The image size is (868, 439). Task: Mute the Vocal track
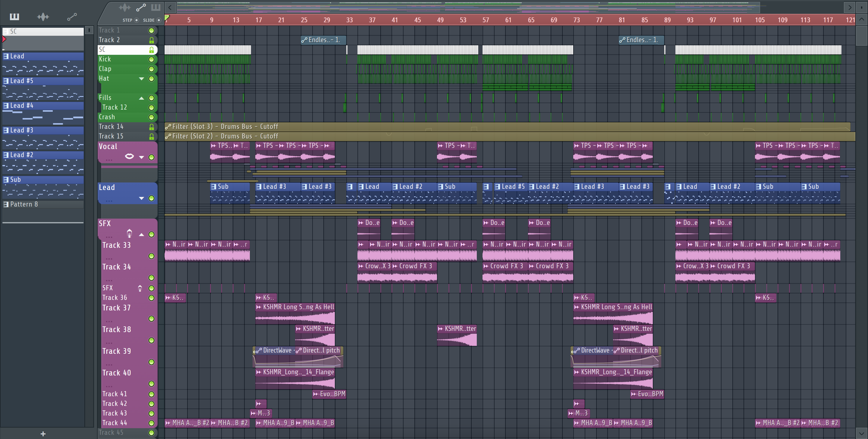click(x=152, y=157)
